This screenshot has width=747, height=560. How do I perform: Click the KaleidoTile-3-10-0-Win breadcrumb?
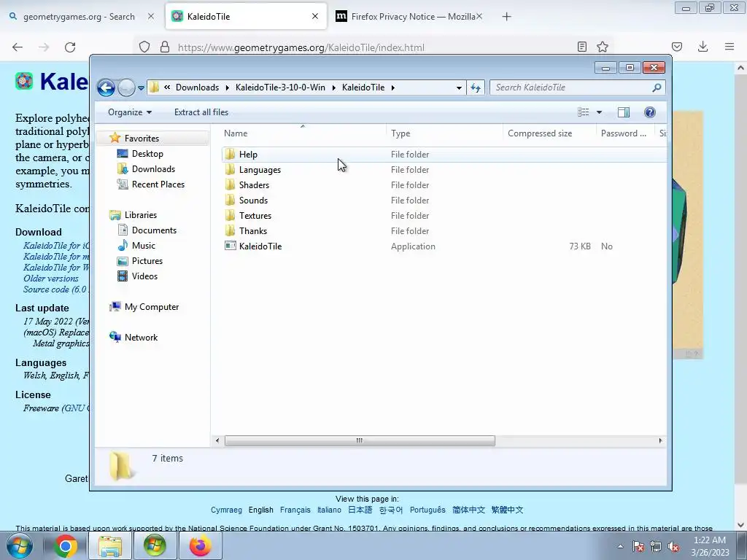pos(280,87)
